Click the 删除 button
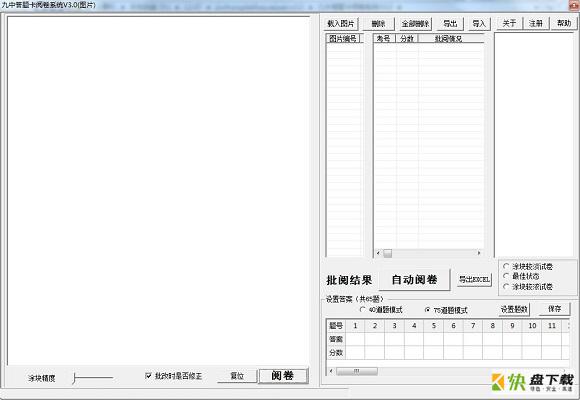This screenshot has width=580, height=400. tap(378, 24)
